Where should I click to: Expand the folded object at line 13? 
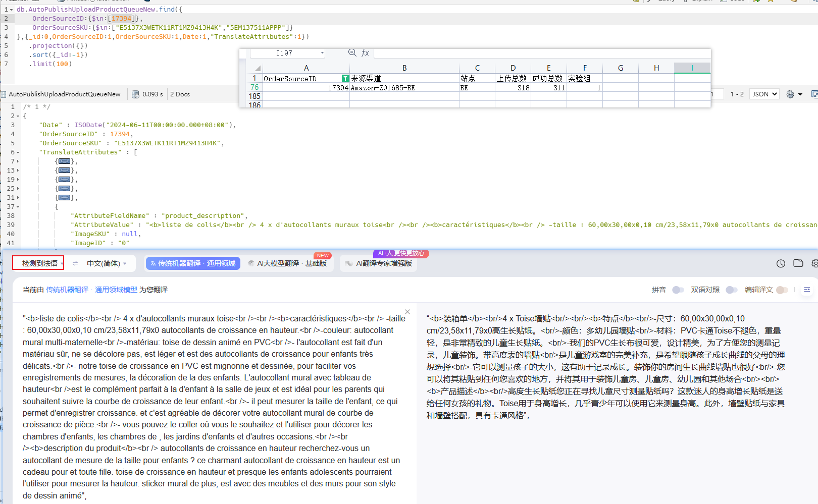(18, 171)
